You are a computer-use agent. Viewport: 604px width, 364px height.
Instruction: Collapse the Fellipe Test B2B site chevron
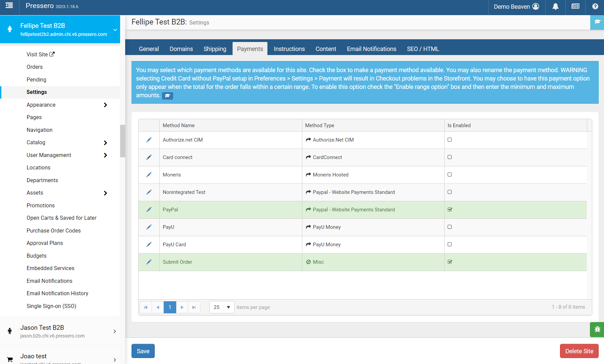point(115,30)
